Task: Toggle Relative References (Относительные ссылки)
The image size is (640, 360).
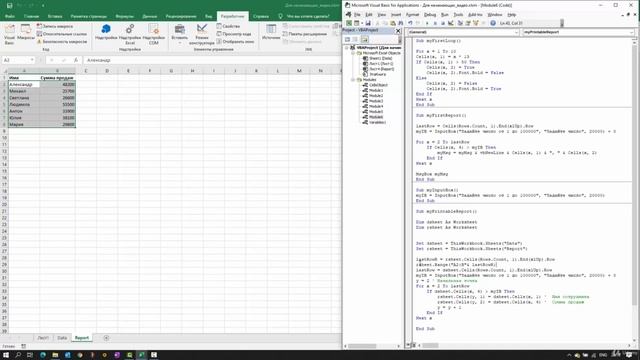Action: [62, 34]
